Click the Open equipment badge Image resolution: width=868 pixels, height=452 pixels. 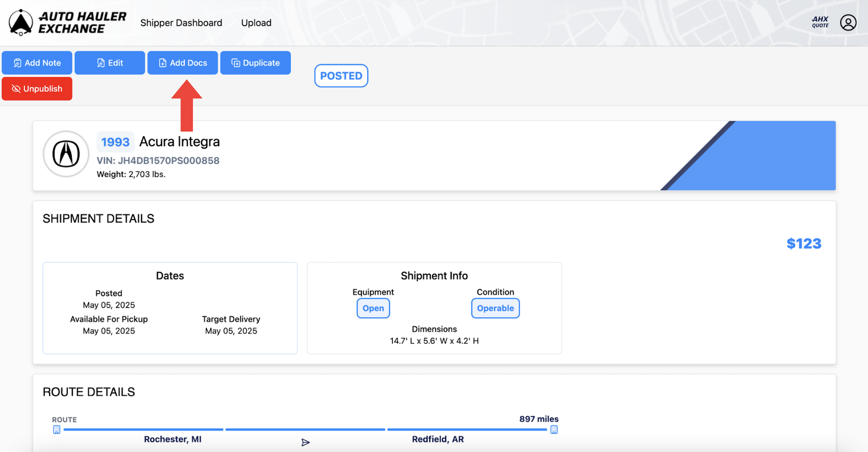(373, 308)
